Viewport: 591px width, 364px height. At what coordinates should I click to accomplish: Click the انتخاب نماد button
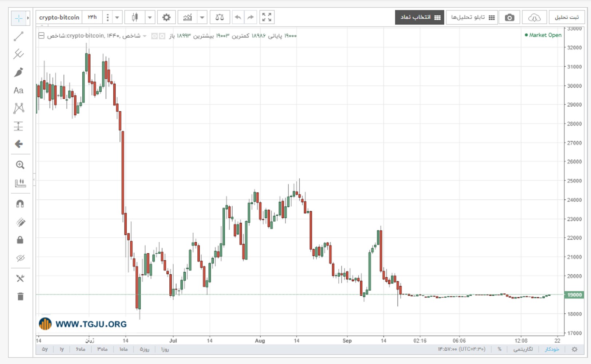coord(419,17)
